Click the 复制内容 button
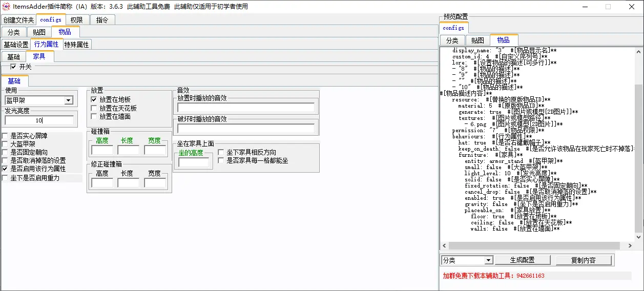This screenshot has width=644, height=291. click(584, 260)
